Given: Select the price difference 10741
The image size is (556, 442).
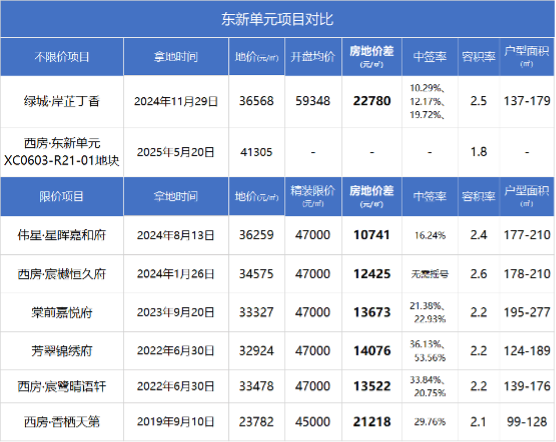Looking at the screenshot, I should click(372, 235).
